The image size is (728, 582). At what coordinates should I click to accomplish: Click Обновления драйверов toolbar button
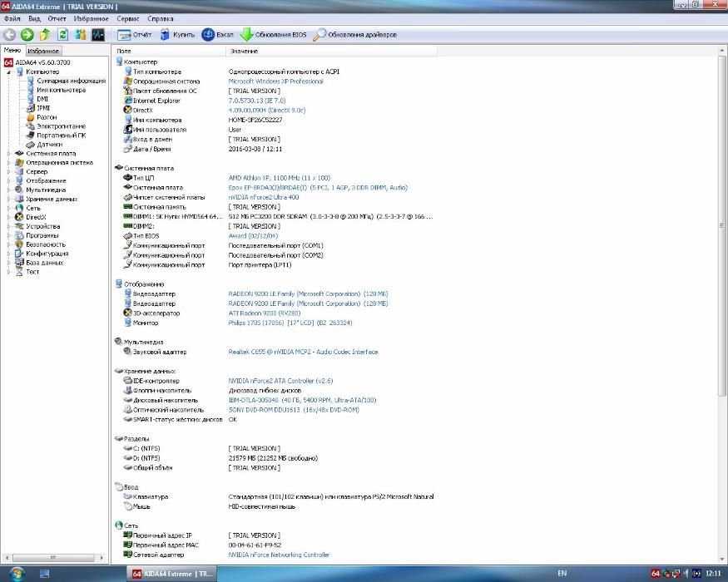(355, 35)
